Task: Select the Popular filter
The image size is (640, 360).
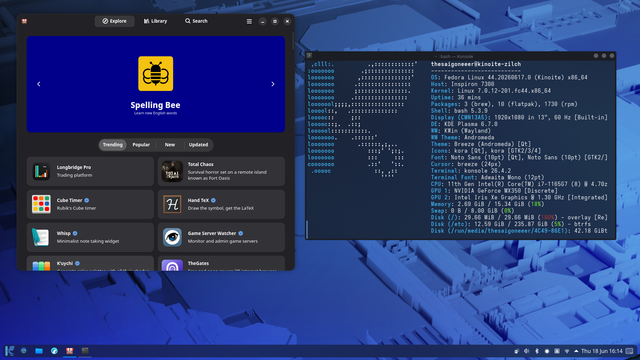Action: [141, 145]
